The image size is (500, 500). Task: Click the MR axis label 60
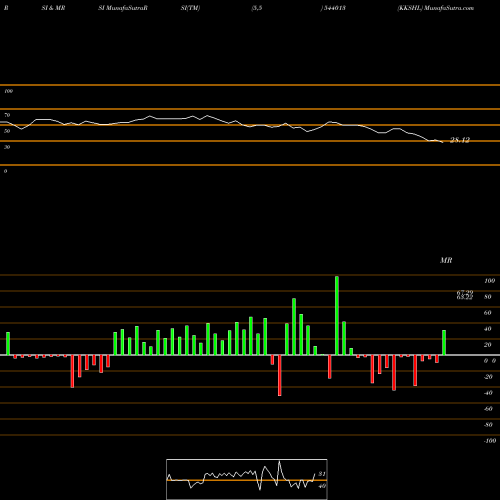tap(487, 313)
